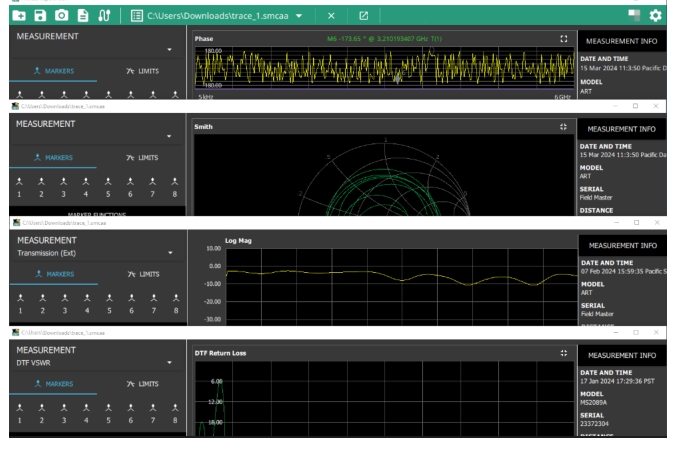Pop out the trace into a new window
Viewport: 675px width, 462px height.
coord(363,16)
